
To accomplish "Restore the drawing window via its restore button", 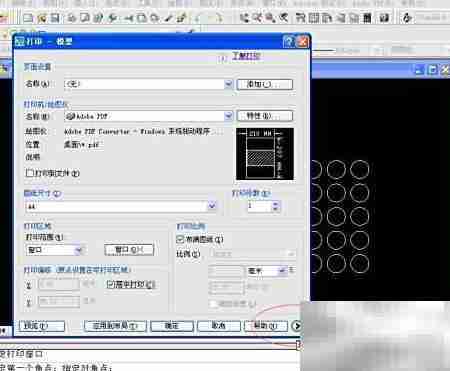I will tap(432, 70).
